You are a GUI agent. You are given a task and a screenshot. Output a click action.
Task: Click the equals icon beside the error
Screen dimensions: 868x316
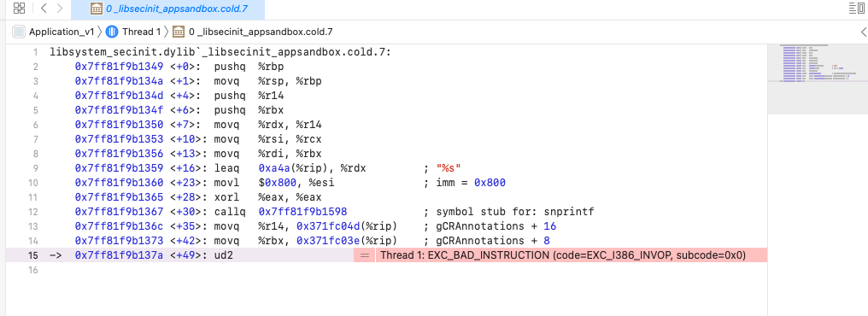pos(364,255)
